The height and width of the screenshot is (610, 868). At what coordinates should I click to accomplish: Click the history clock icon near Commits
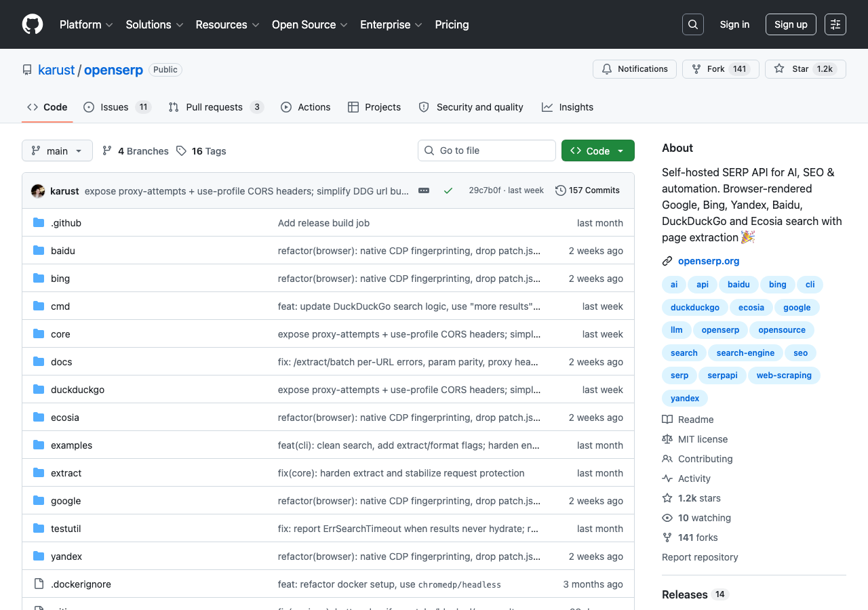(561, 190)
